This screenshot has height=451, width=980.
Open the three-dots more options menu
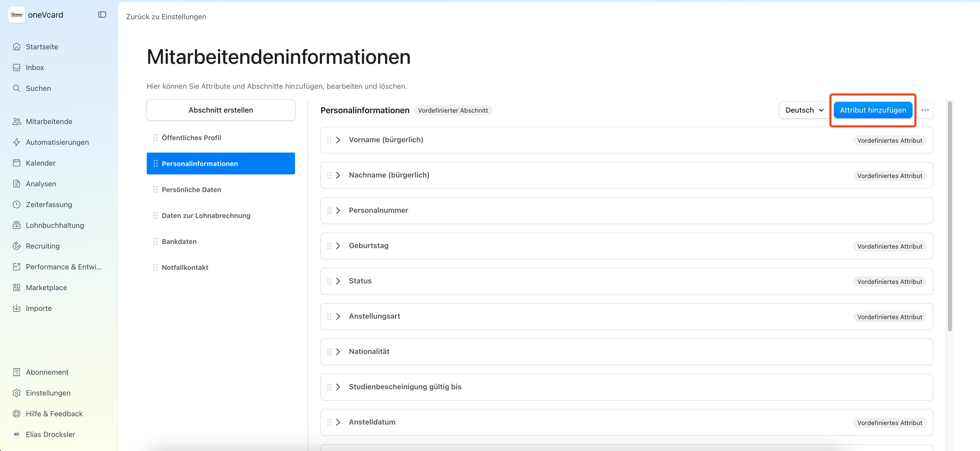point(925,110)
